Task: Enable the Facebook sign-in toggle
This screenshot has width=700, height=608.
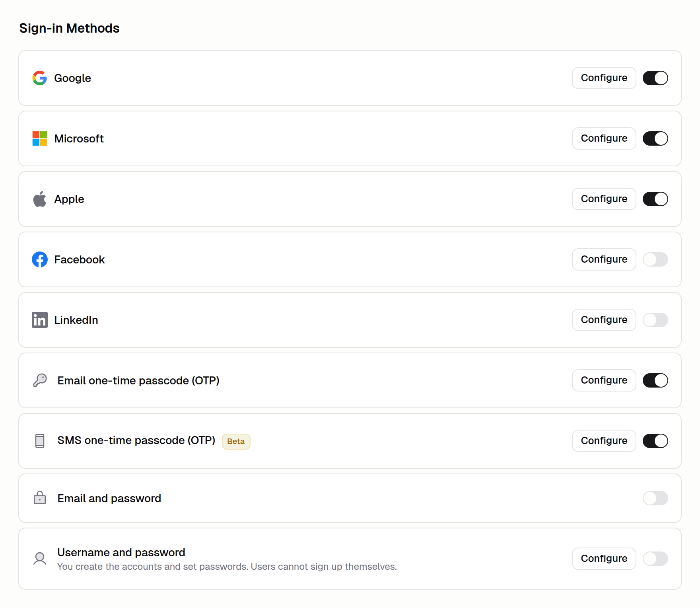Action: 655,259
